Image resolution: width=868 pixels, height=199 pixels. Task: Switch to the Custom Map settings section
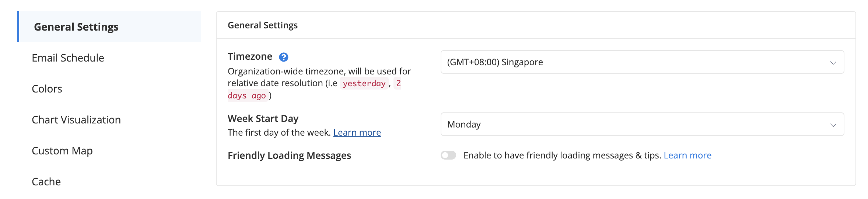pos(62,151)
